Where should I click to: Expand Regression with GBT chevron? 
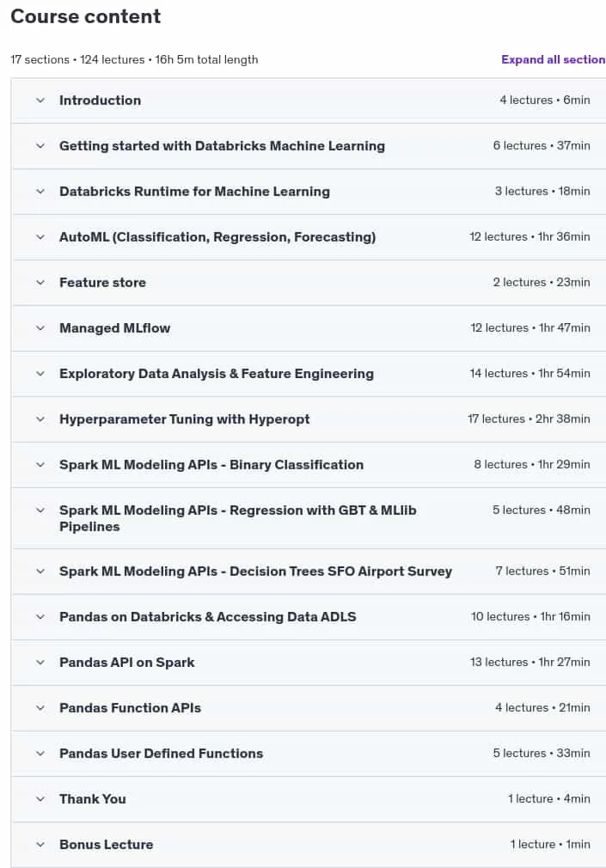[40, 510]
